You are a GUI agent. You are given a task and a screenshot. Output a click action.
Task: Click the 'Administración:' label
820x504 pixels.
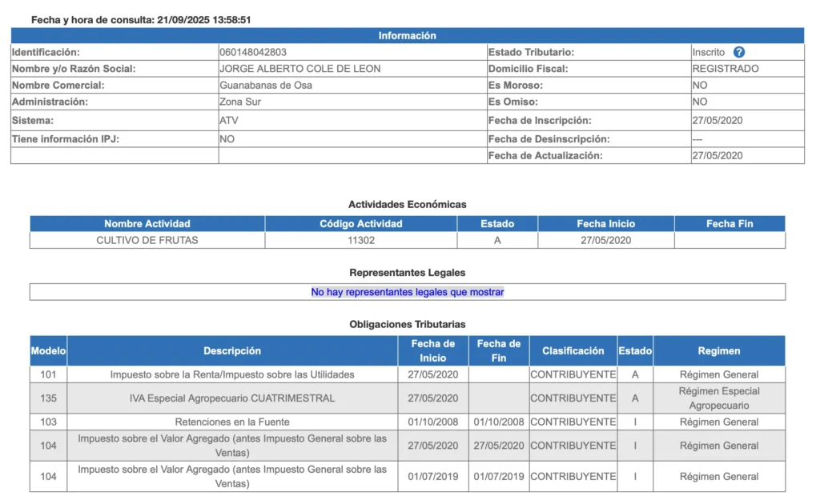(x=50, y=102)
